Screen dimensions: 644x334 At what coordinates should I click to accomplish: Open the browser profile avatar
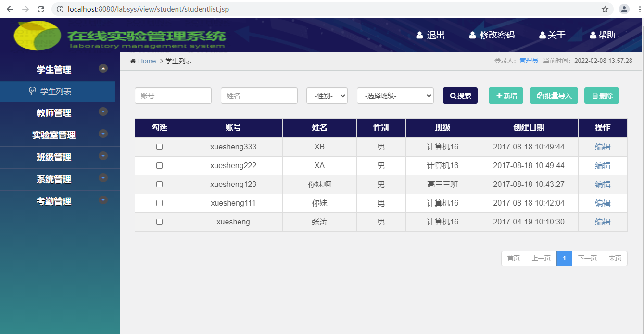click(x=624, y=9)
